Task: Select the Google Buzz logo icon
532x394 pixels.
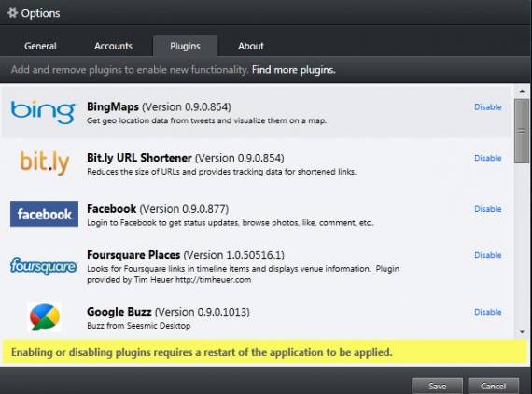Action: click(45, 317)
